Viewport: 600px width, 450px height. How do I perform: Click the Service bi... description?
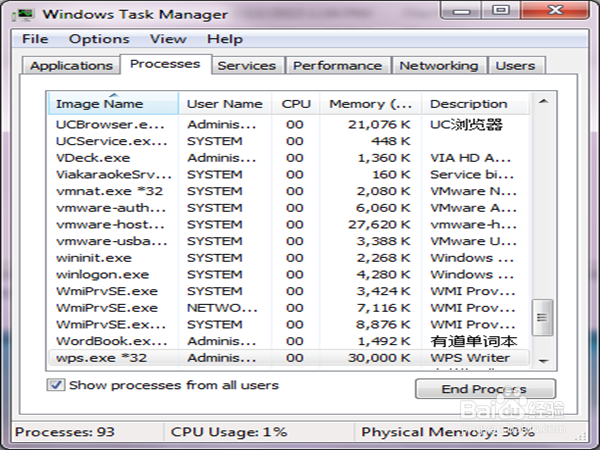[x=472, y=174]
